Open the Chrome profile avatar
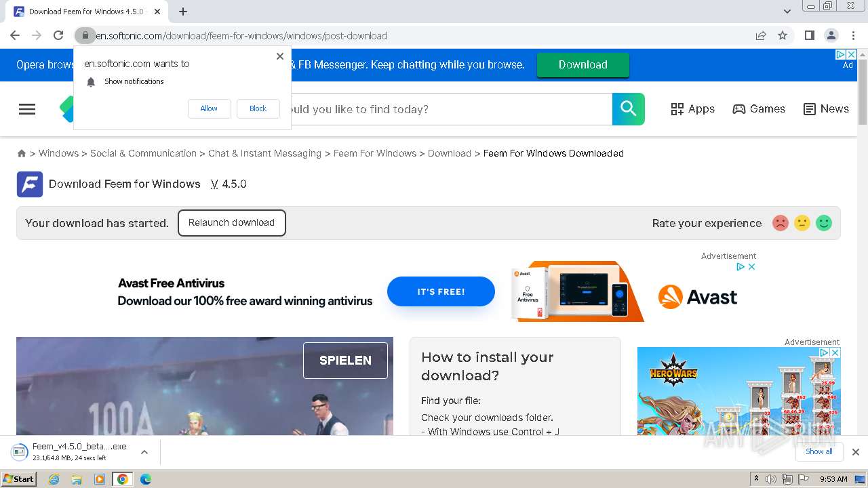Screen dimensions: 868x488 (x=831, y=35)
